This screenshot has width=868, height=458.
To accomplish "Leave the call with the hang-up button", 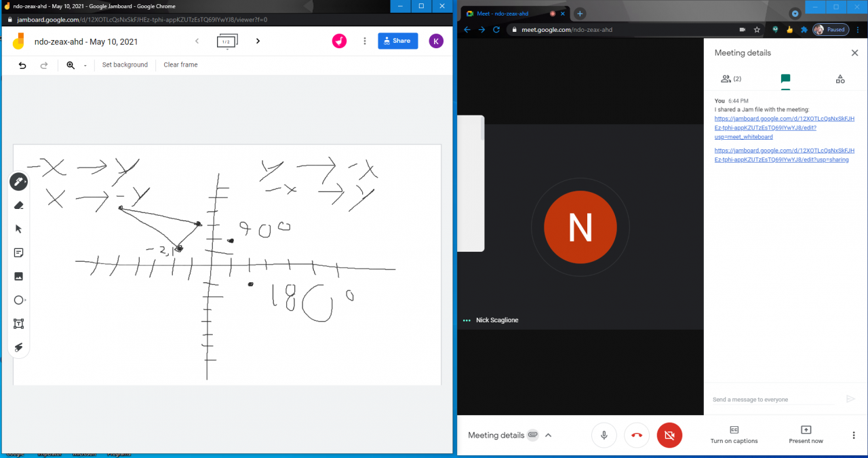I will [637, 435].
